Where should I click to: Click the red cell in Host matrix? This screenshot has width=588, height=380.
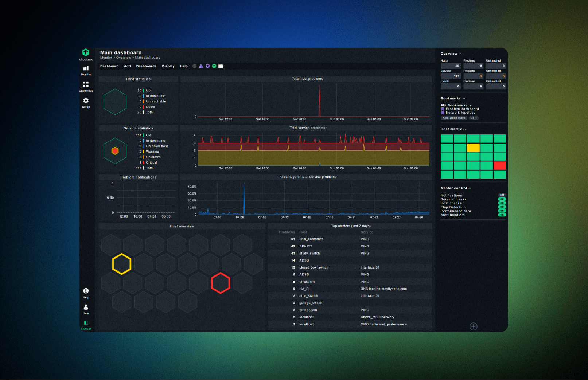point(500,165)
